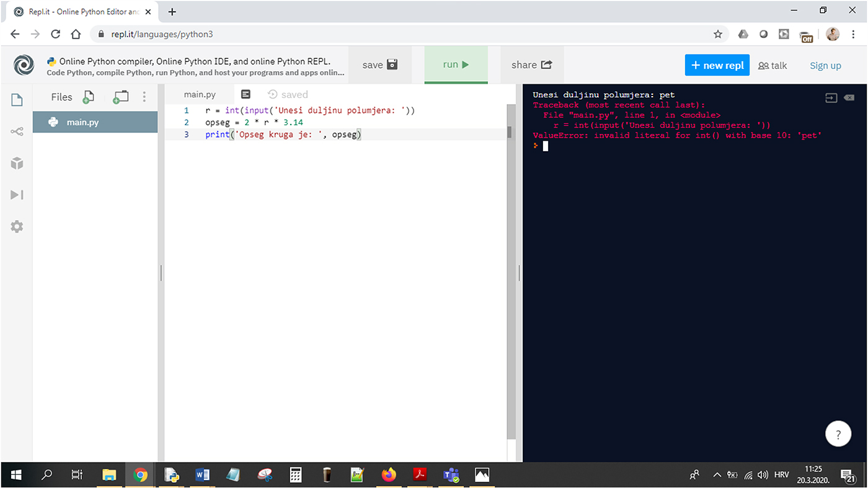Click the console prompt input
868x488 pixels.
pyautogui.click(x=546, y=146)
